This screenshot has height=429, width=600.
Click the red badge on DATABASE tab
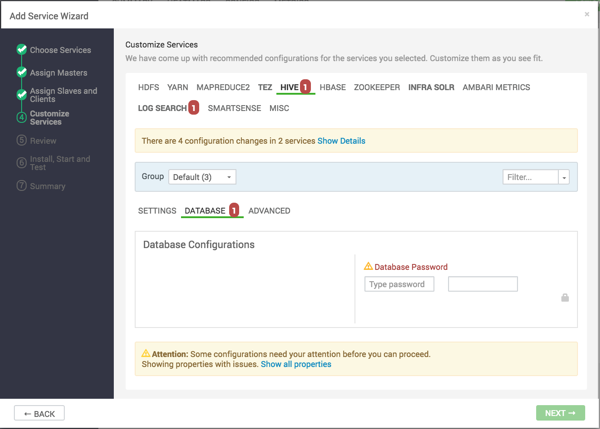(x=234, y=211)
